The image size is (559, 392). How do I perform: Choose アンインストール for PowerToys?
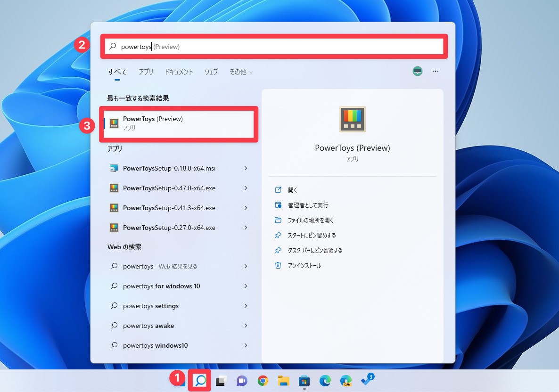(304, 265)
